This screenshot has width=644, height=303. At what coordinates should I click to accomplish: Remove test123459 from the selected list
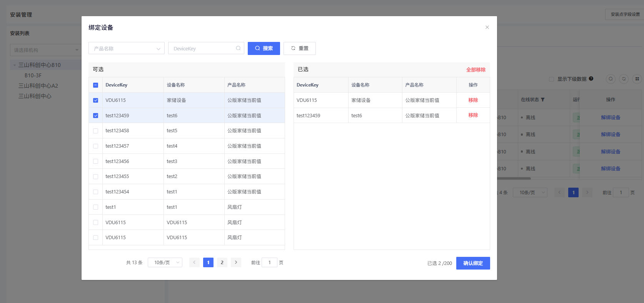tap(473, 115)
